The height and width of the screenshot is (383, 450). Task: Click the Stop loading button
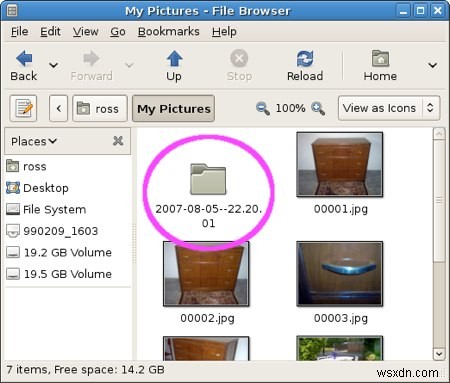pyautogui.click(x=239, y=65)
